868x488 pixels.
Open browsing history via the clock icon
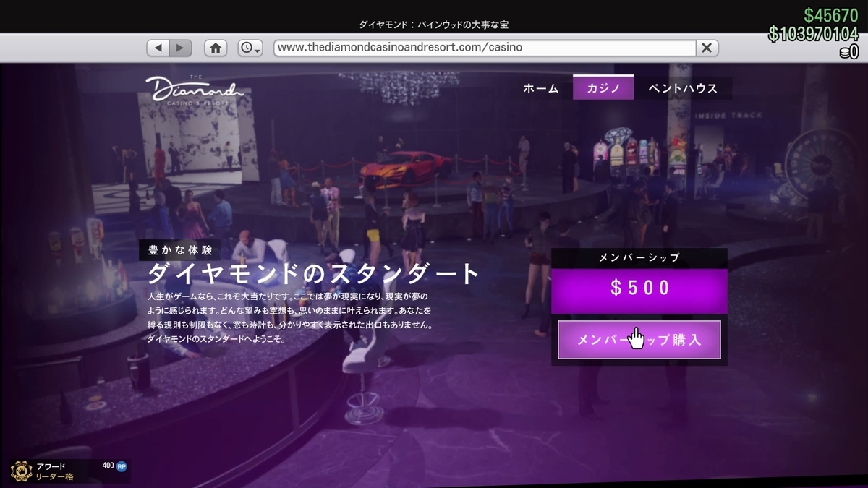[247, 48]
